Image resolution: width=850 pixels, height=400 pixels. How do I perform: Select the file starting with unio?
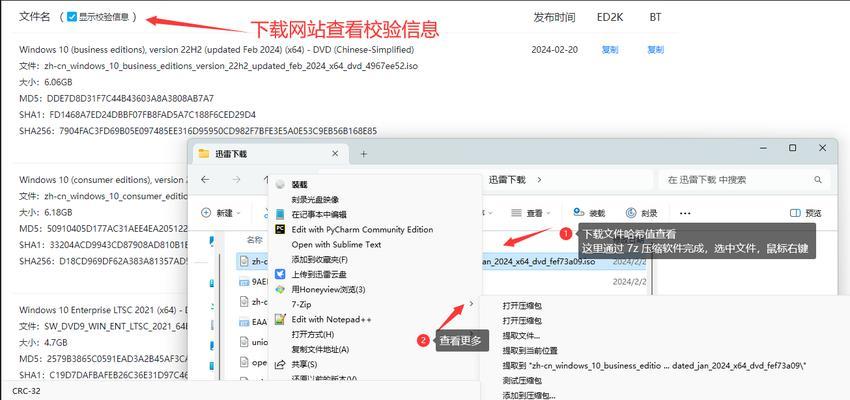coord(253,343)
